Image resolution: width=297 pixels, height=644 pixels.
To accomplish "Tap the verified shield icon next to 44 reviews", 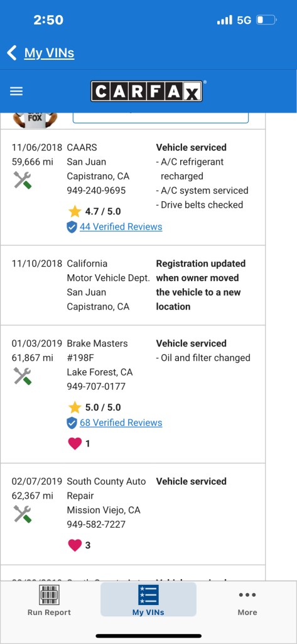I will tap(72, 227).
